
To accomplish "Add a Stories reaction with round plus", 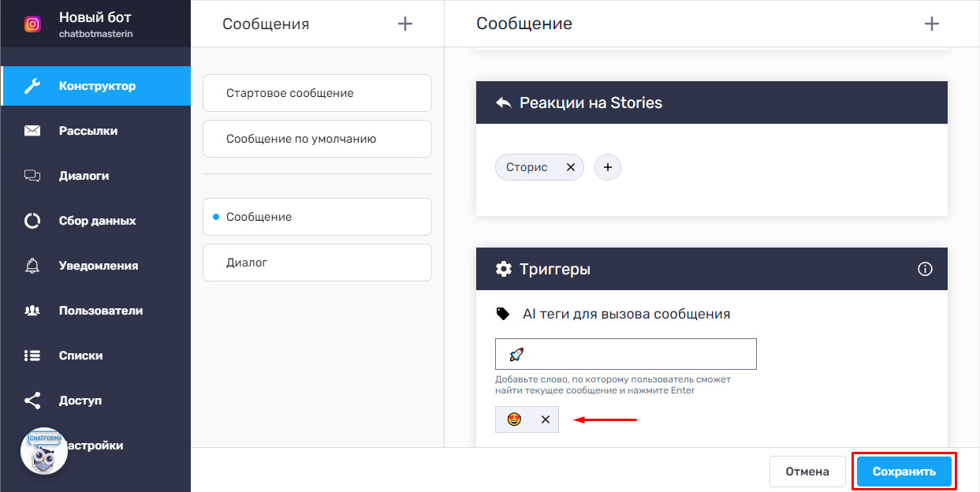I will 607,167.
